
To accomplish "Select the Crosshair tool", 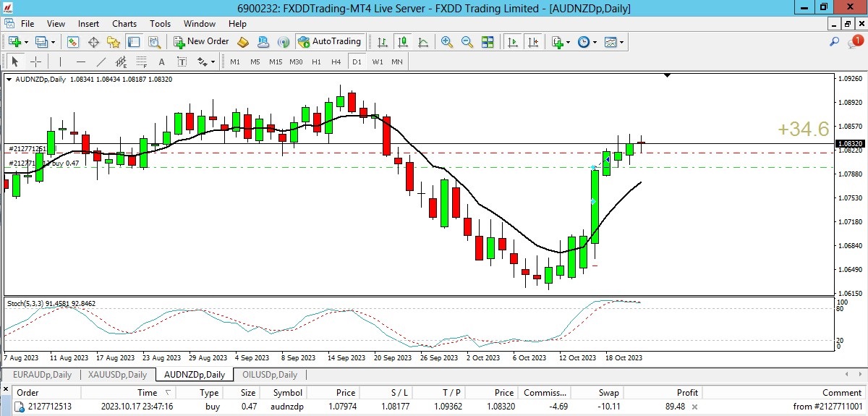I will pos(35,61).
